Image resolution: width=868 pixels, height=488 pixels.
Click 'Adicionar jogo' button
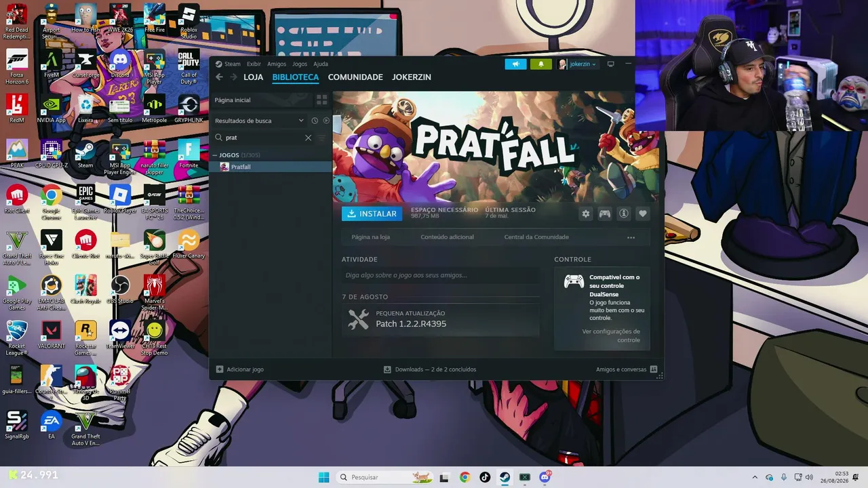click(x=239, y=369)
